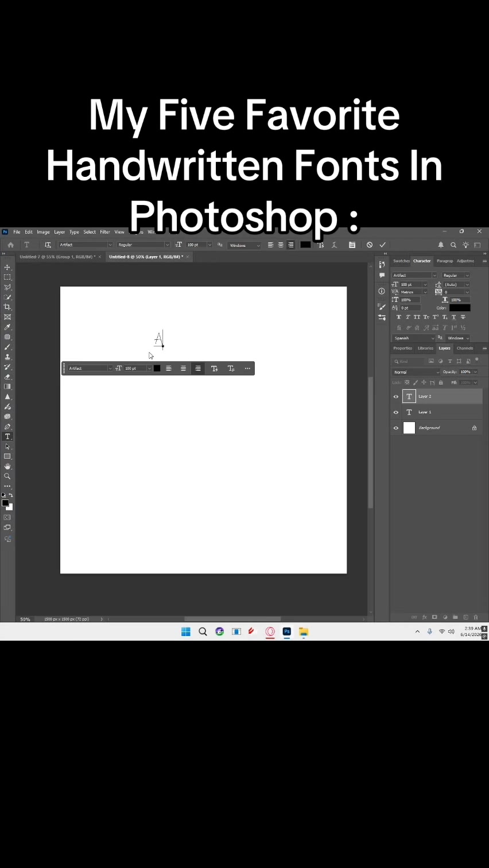Cancel current text edits
The height and width of the screenshot is (868, 489).
(x=370, y=245)
